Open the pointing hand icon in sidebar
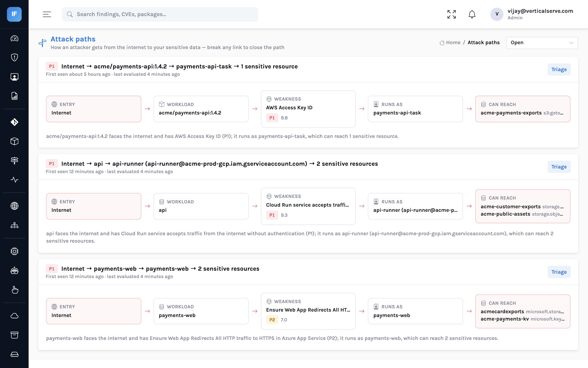 pyautogui.click(x=14, y=289)
